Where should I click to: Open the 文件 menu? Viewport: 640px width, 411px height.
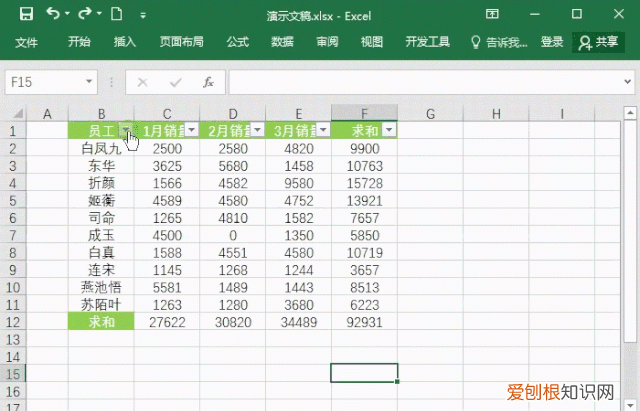pos(27,42)
